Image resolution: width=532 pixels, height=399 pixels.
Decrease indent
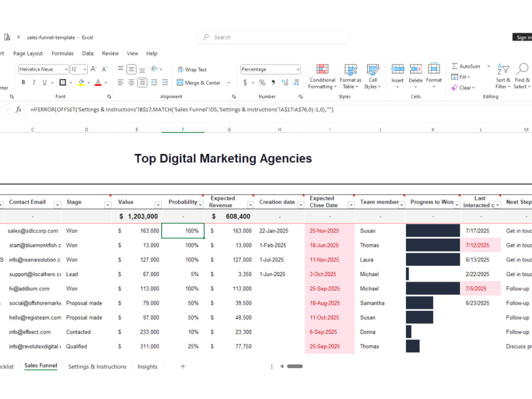pyautogui.click(x=154, y=82)
